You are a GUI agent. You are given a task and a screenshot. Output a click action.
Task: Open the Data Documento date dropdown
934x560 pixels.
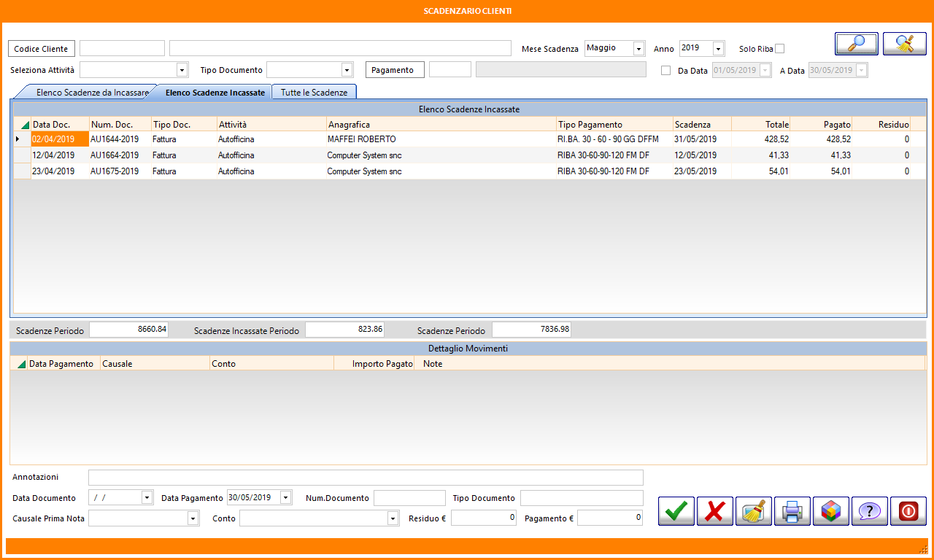[x=147, y=497]
